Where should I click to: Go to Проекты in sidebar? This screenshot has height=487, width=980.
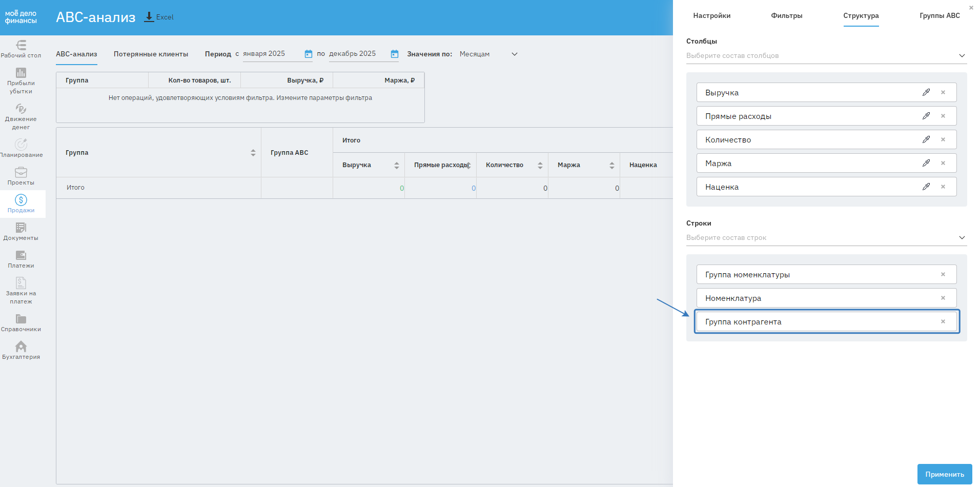pyautogui.click(x=21, y=176)
